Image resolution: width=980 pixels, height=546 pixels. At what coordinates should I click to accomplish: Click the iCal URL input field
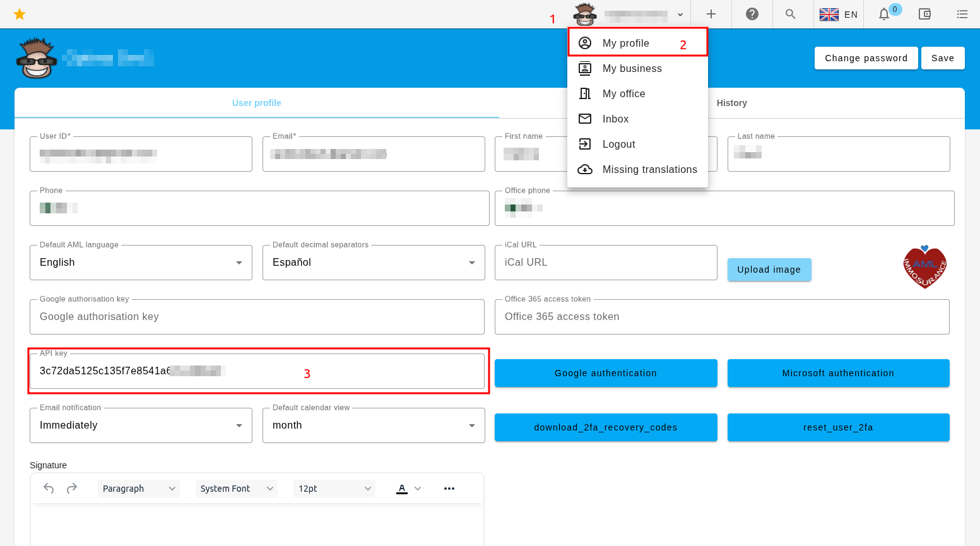tap(606, 263)
